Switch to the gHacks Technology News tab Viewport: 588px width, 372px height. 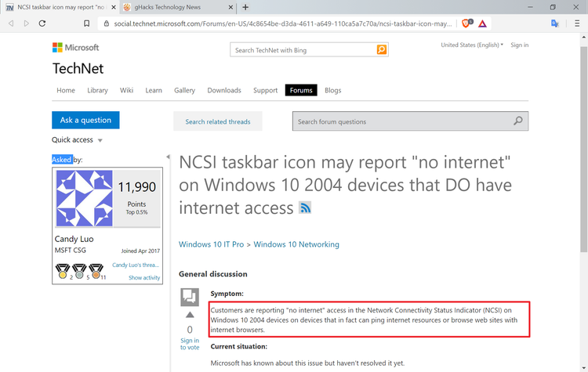(178, 7)
